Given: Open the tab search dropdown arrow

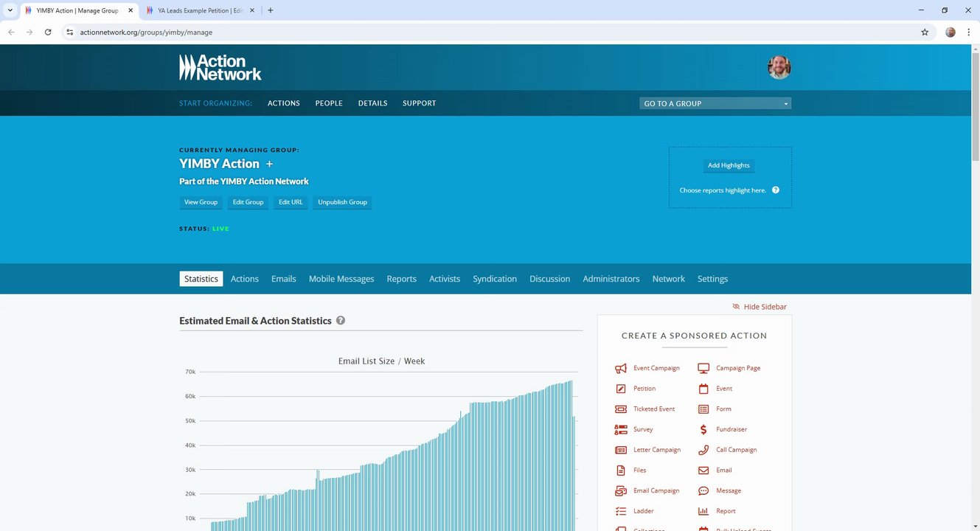Looking at the screenshot, I should (x=10, y=10).
